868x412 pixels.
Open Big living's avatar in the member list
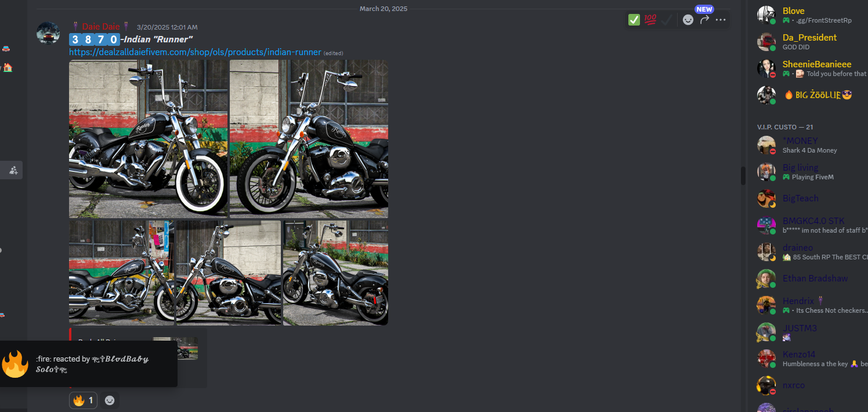pos(766,172)
